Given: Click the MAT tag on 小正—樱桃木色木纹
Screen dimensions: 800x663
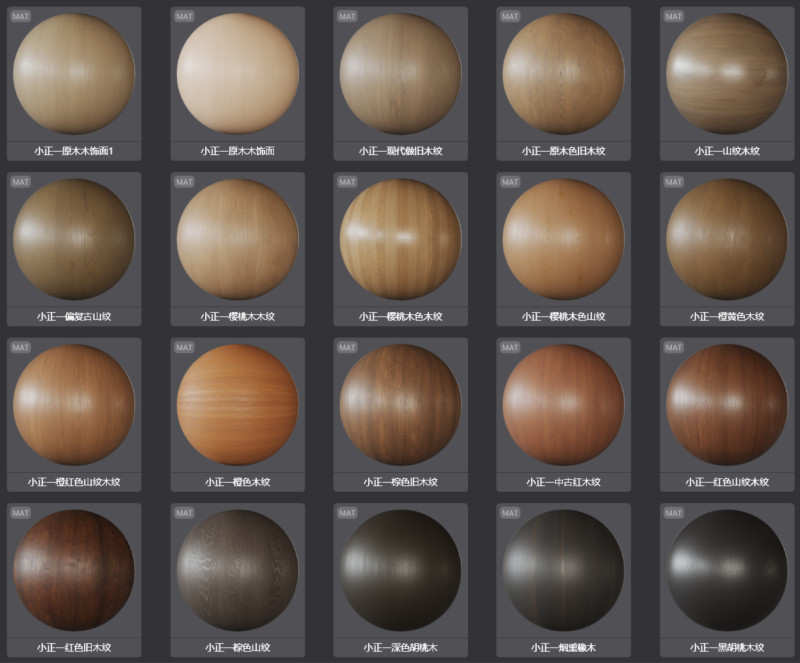Looking at the screenshot, I should click(x=347, y=182).
